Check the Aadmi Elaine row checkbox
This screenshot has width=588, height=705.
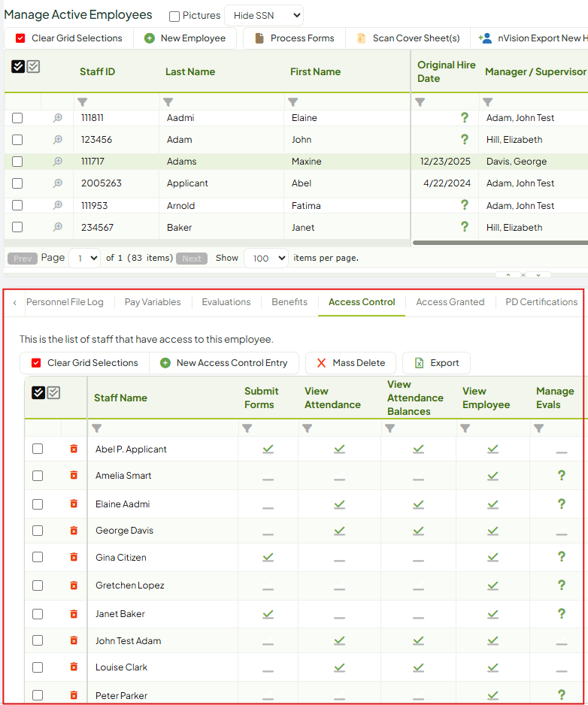point(17,118)
